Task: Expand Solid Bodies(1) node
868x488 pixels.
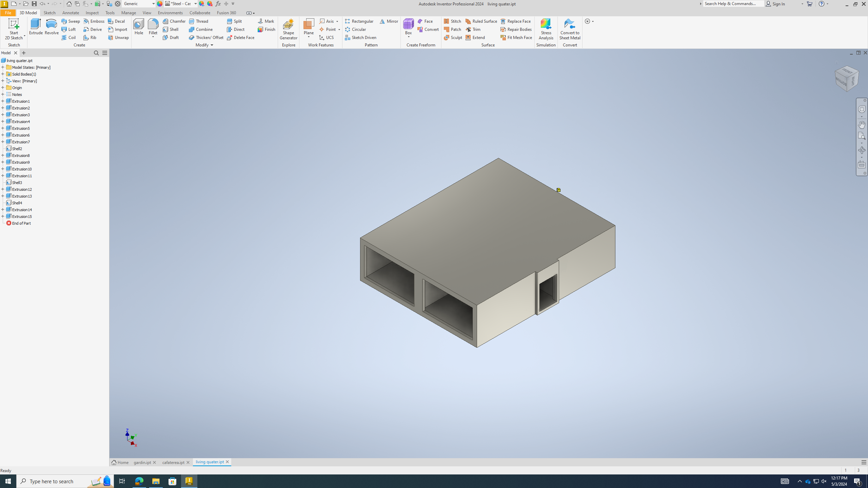Action: (x=3, y=74)
